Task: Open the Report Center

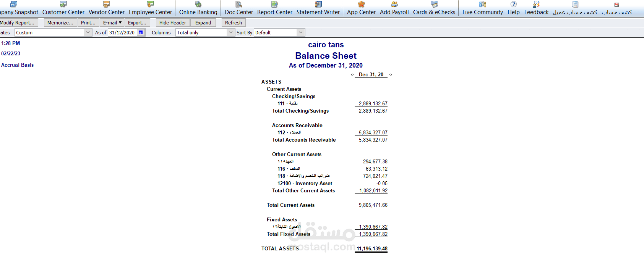Action: 275,8
